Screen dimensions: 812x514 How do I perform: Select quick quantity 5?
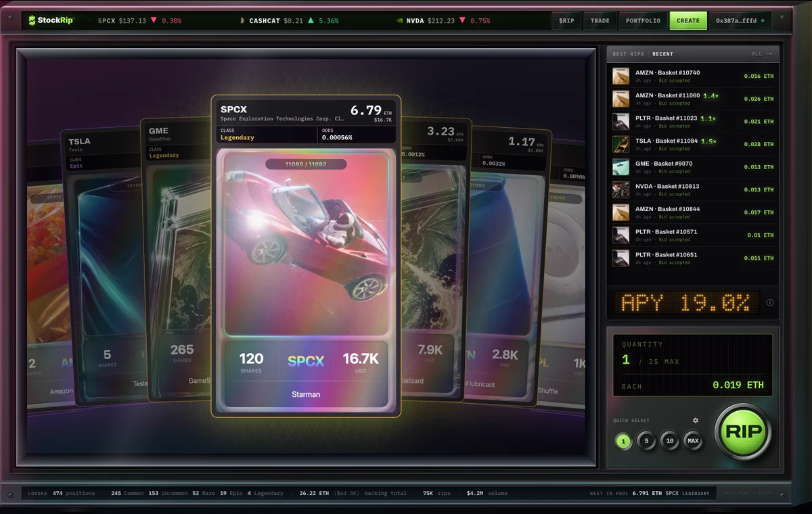pos(646,442)
